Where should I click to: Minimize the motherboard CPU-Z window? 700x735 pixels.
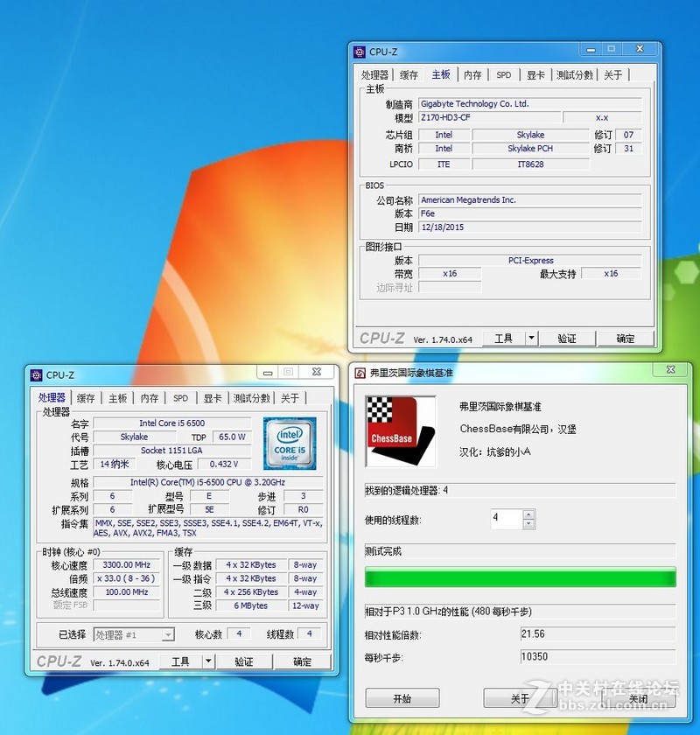591,49
